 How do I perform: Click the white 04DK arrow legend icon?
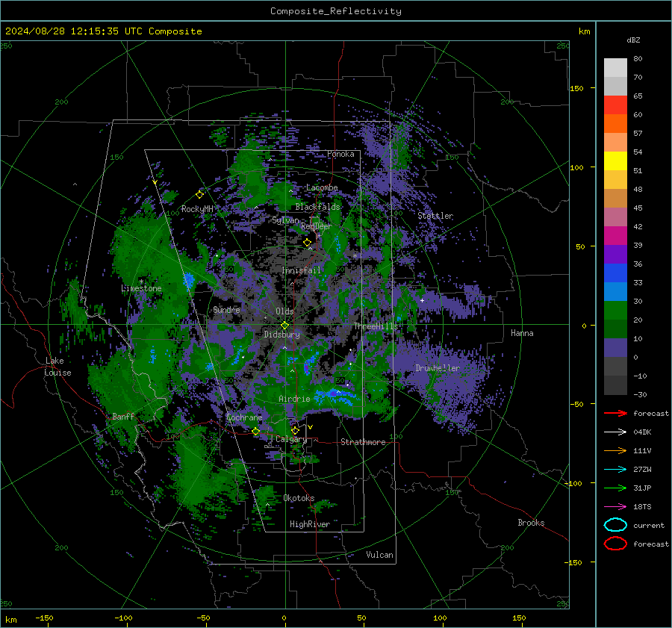[x=615, y=432]
